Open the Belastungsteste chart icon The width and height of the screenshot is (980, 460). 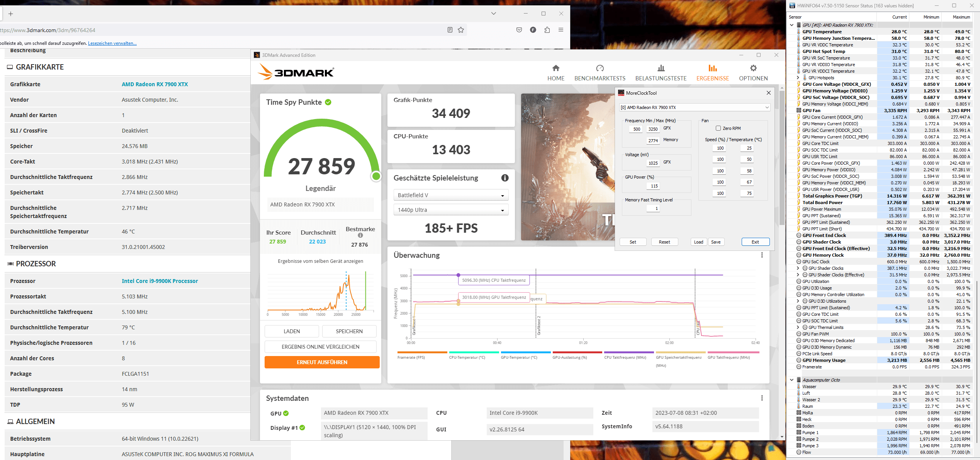click(661, 68)
